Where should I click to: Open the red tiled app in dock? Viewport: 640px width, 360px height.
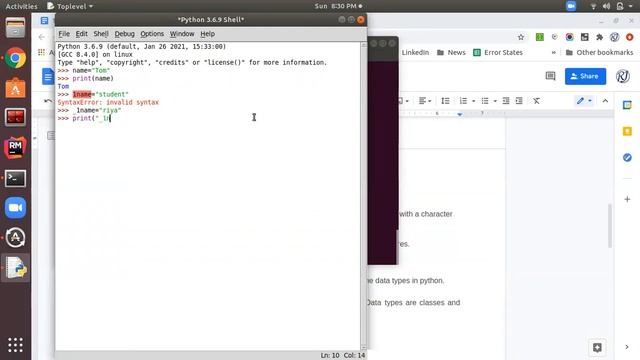[16, 118]
